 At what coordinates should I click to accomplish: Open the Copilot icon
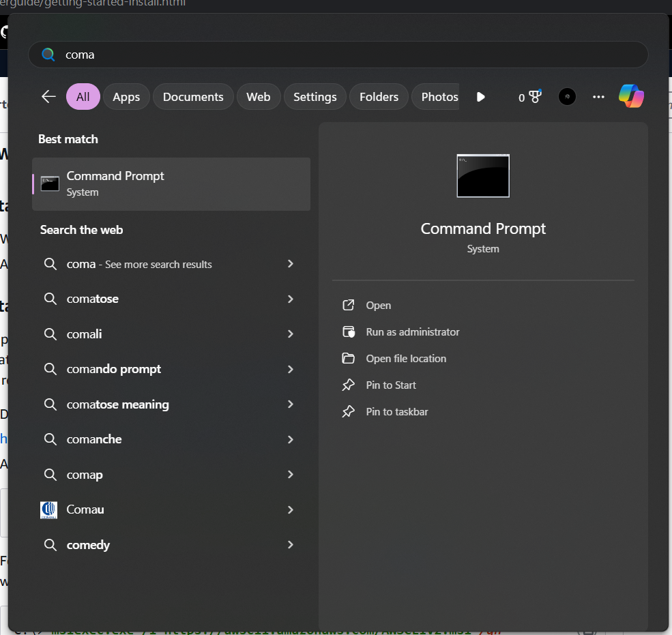pos(631,96)
